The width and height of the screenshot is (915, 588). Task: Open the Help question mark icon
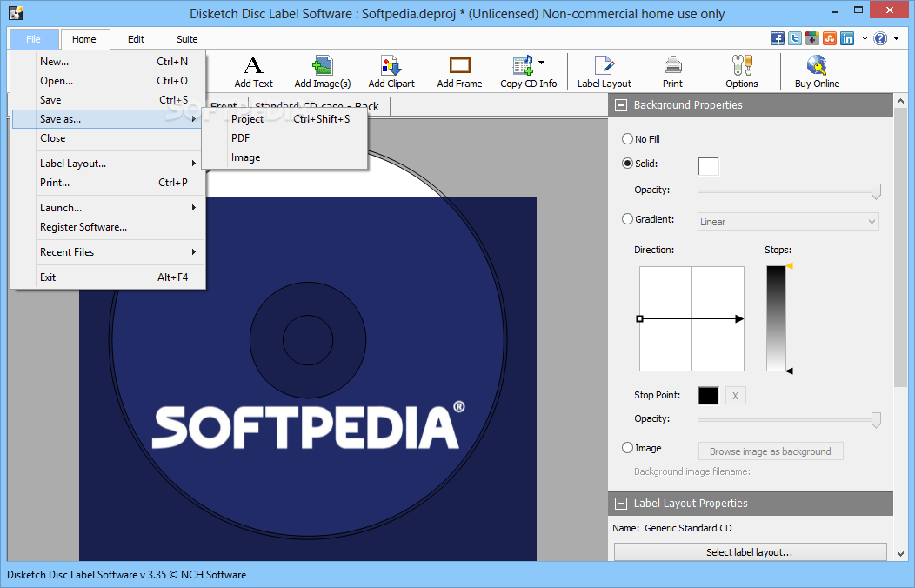tap(880, 38)
